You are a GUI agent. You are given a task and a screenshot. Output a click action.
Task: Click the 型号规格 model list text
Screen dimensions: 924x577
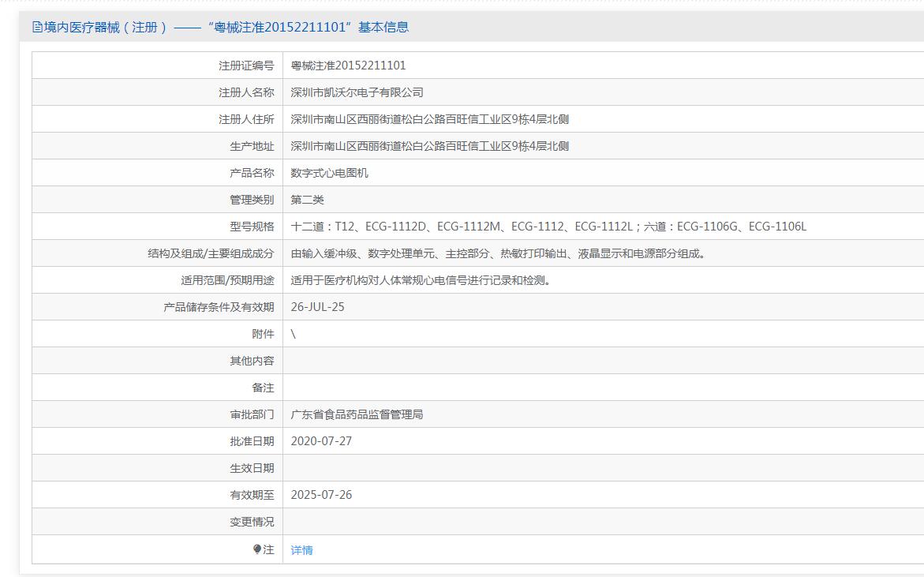(x=548, y=227)
